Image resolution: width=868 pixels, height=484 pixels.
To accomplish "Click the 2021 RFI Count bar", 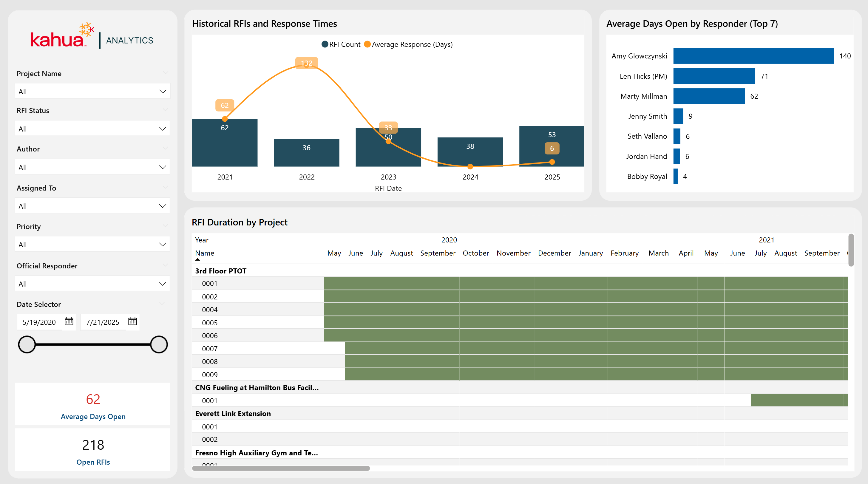I will click(x=225, y=148).
